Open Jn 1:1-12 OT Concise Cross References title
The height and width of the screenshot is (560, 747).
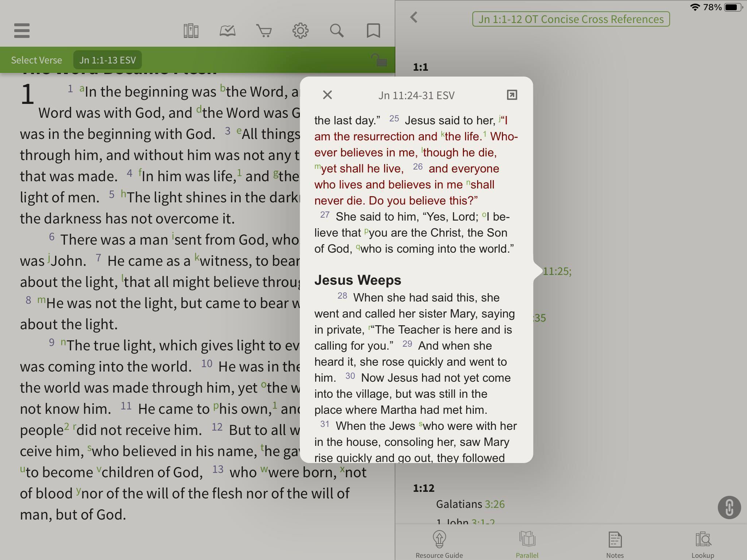571,19
